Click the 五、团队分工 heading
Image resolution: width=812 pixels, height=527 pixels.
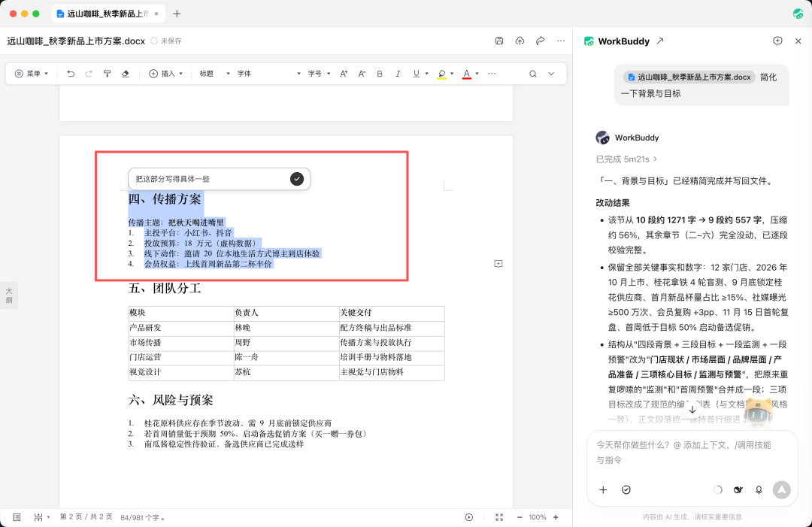165,289
